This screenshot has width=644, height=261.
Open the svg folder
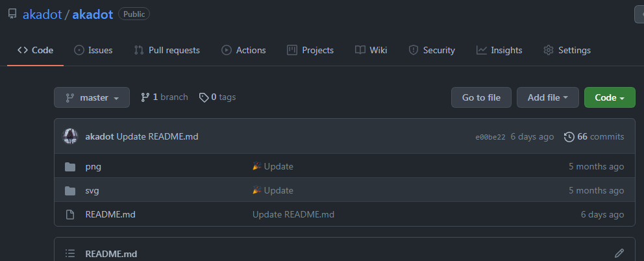(x=92, y=190)
